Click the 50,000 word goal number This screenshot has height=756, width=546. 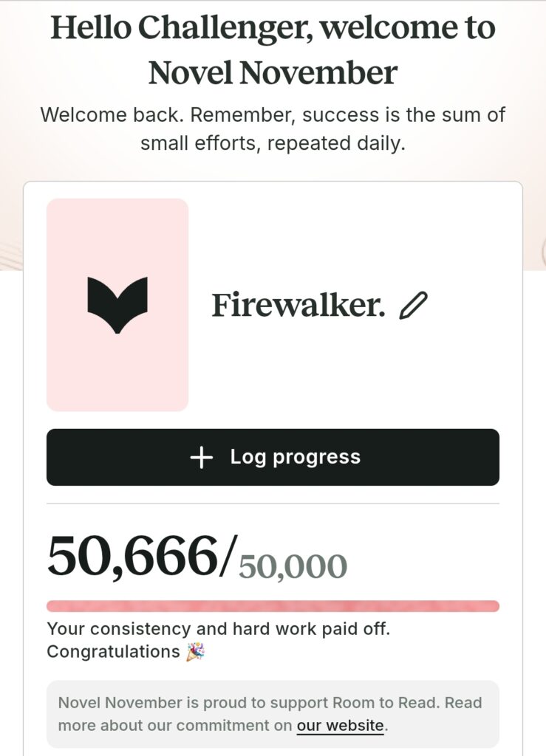coord(293,566)
